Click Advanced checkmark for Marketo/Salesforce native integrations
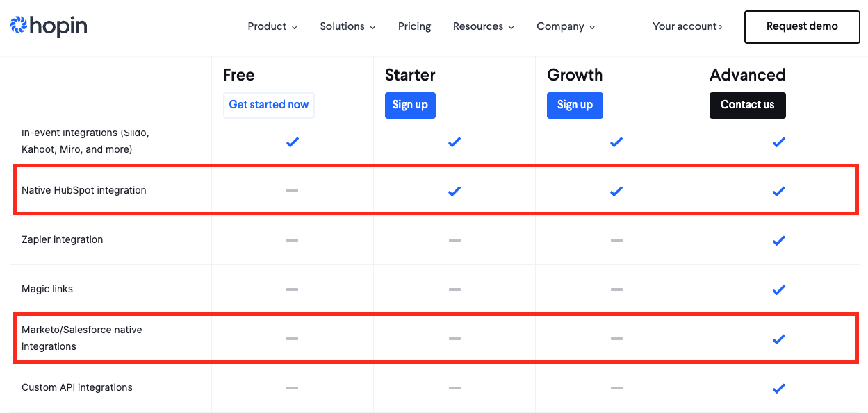868x413 pixels. [779, 339]
